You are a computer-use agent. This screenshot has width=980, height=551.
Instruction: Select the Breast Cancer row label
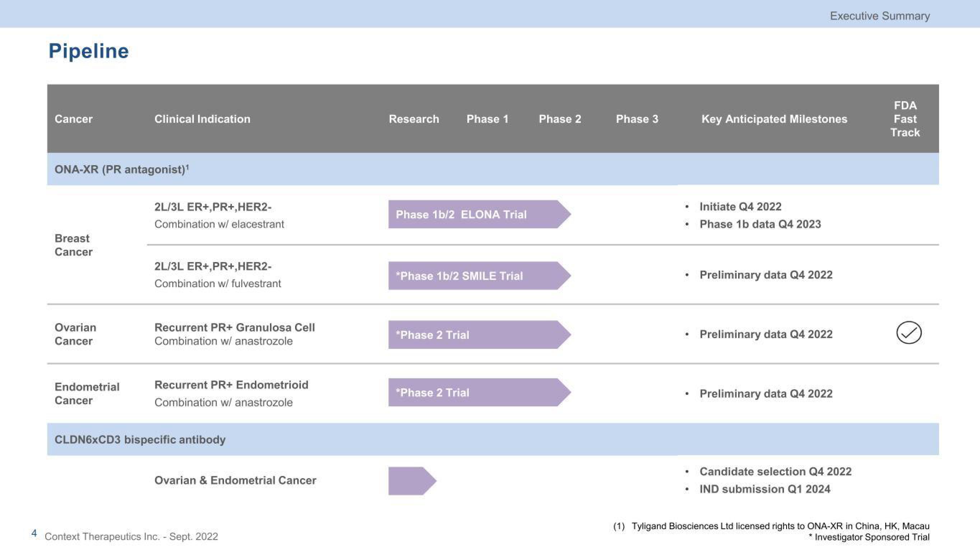74,245
